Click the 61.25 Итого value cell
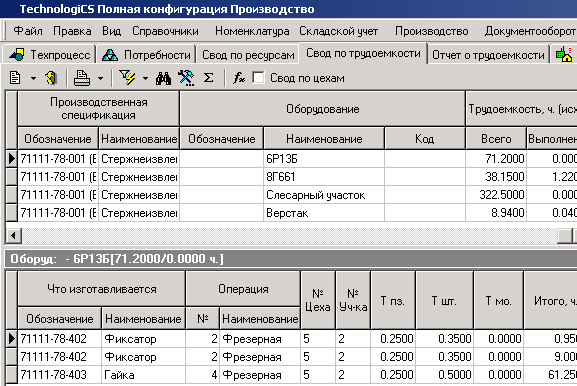Viewport: 577px width, 386px height. click(551, 375)
